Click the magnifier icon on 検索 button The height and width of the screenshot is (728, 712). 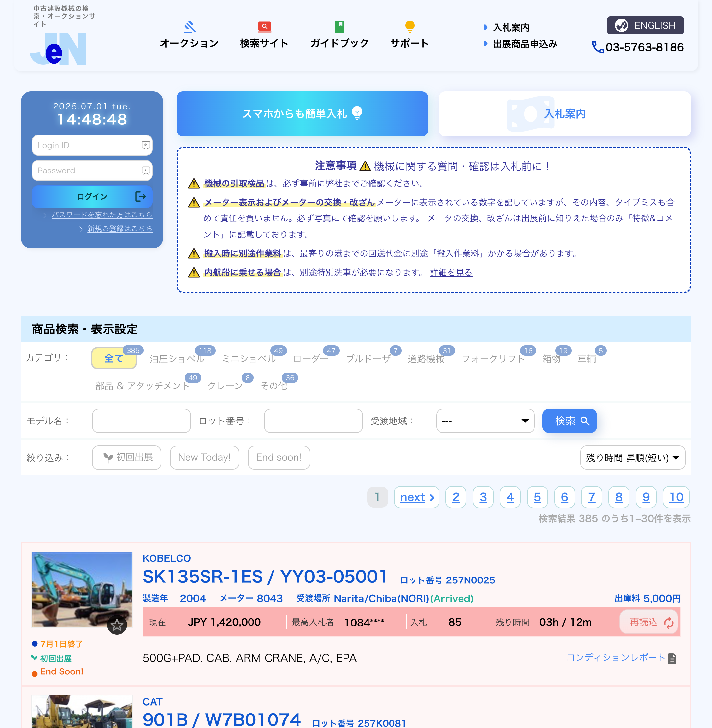pyautogui.click(x=585, y=421)
